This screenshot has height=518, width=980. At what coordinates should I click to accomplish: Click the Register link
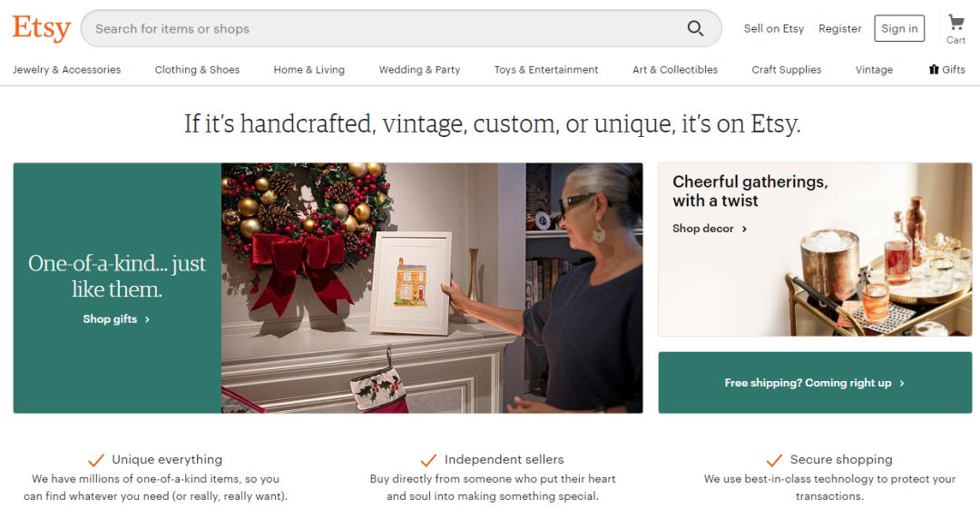840,29
